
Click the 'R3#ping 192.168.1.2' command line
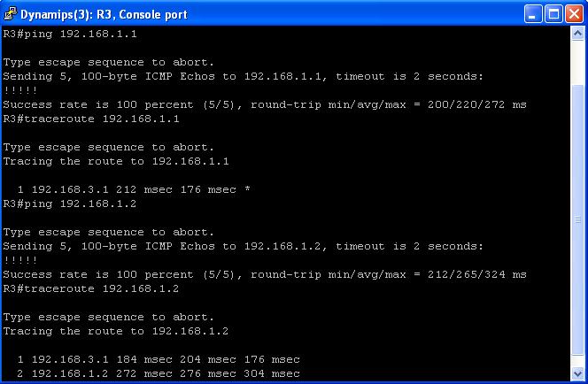coord(70,204)
